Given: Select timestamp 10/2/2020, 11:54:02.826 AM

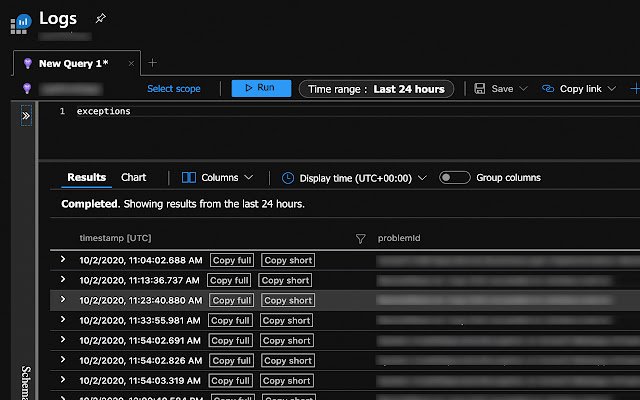Looking at the screenshot, I should [141, 360].
